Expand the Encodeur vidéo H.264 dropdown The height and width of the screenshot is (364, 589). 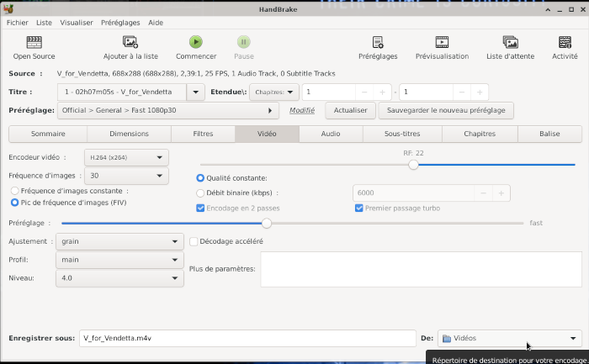pyautogui.click(x=126, y=157)
